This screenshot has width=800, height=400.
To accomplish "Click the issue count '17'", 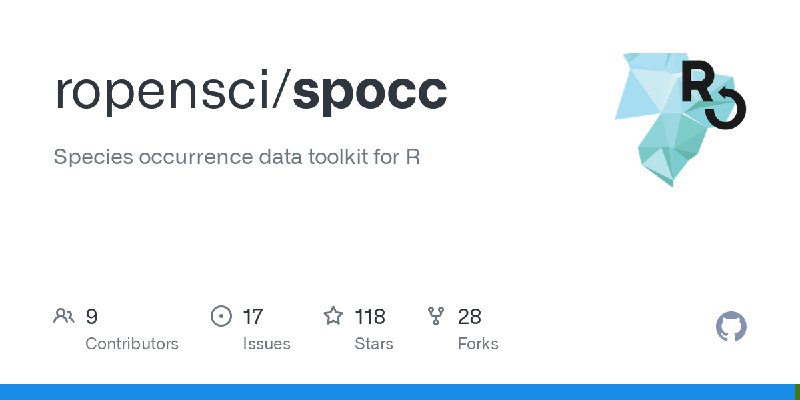I will coord(253,317).
